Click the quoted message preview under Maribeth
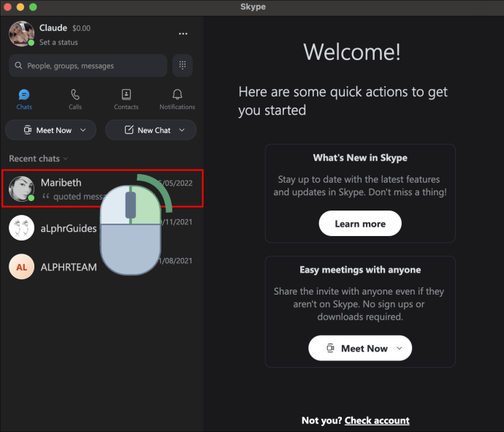The width and height of the screenshot is (504, 432). [x=74, y=196]
